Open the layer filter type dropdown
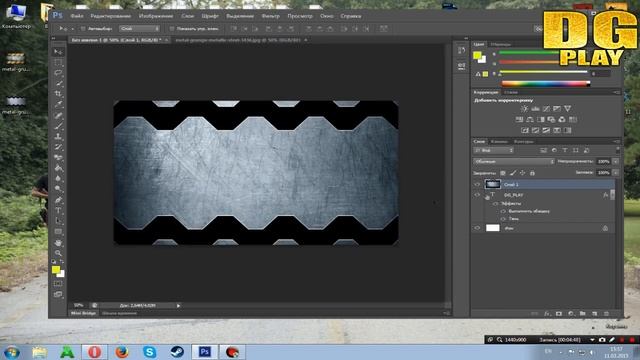The image size is (640, 360). click(493, 151)
